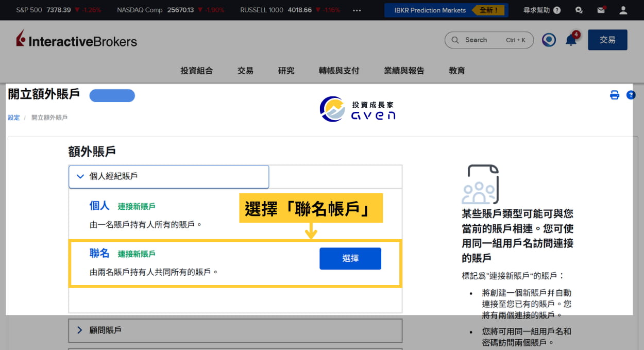Screen dimensions: 644x350
Task: Click the Interactive Brokers logo
Action: click(76, 40)
